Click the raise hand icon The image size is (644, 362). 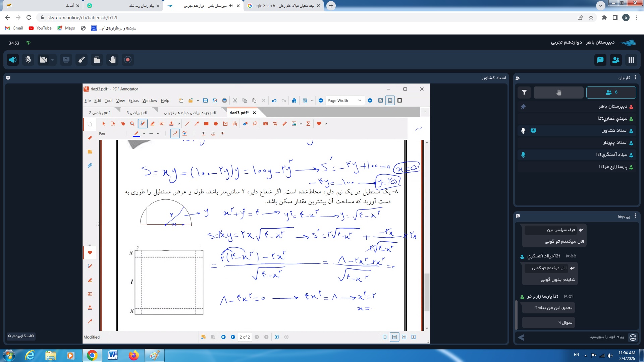tap(112, 60)
